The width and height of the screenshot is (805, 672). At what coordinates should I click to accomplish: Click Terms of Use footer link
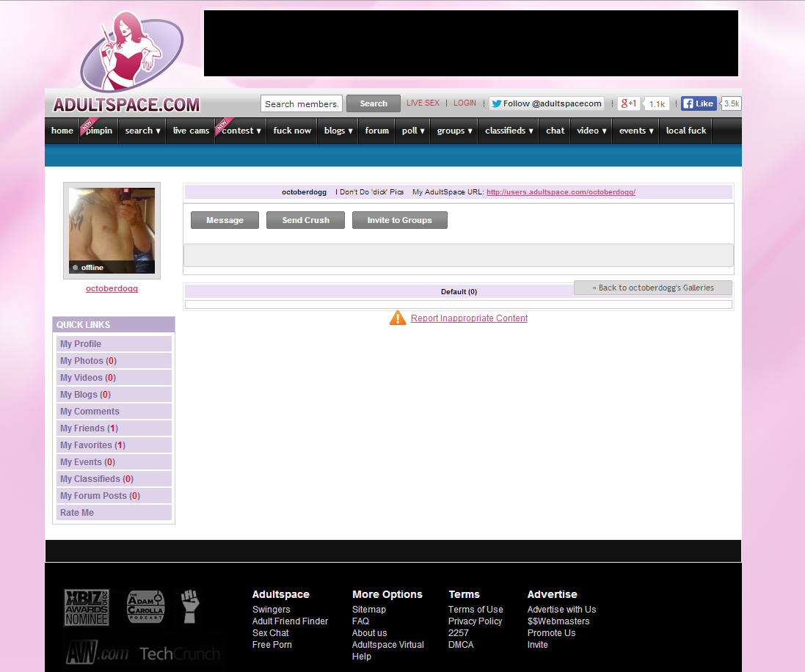click(476, 610)
